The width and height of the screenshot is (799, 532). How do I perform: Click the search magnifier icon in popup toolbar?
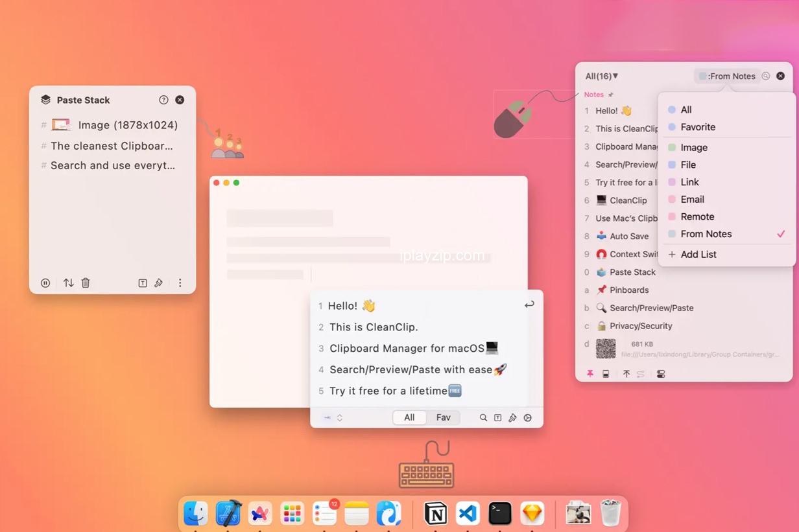click(483, 418)
